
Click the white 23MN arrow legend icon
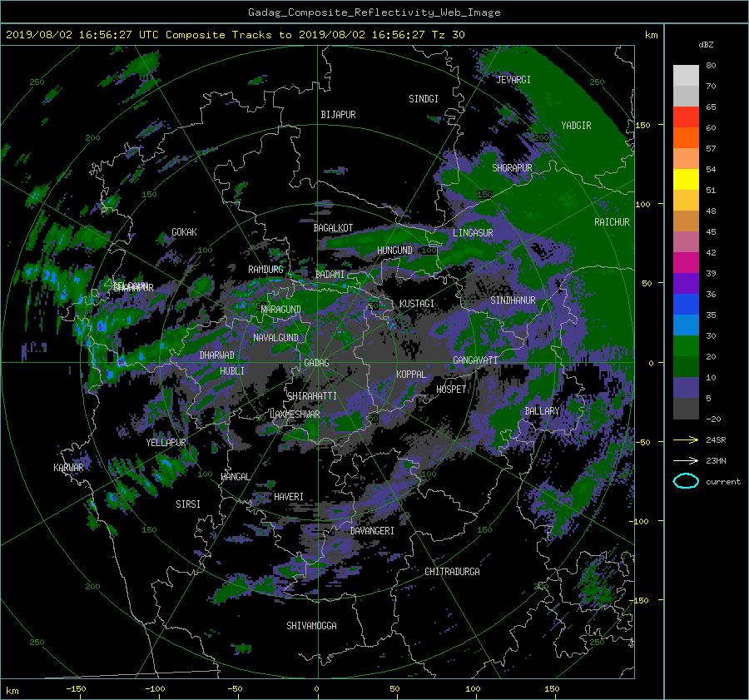click(x=686, y=460)
